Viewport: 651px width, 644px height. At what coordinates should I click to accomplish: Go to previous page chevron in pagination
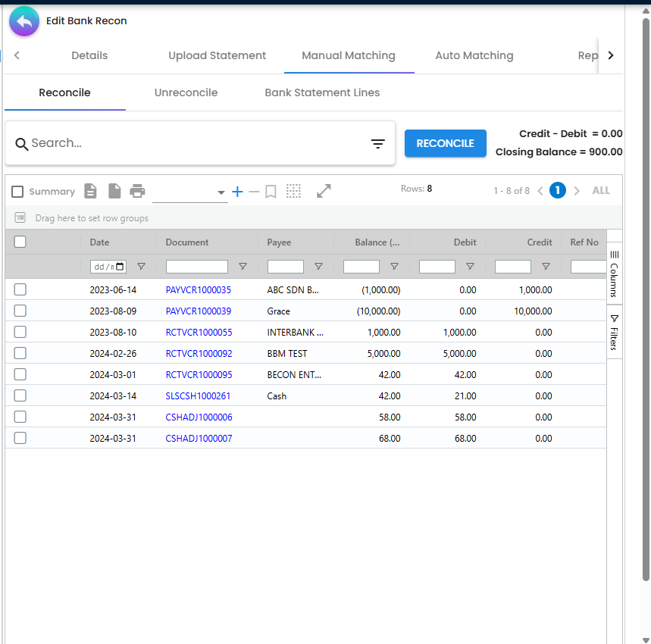[x=540, y=191]
